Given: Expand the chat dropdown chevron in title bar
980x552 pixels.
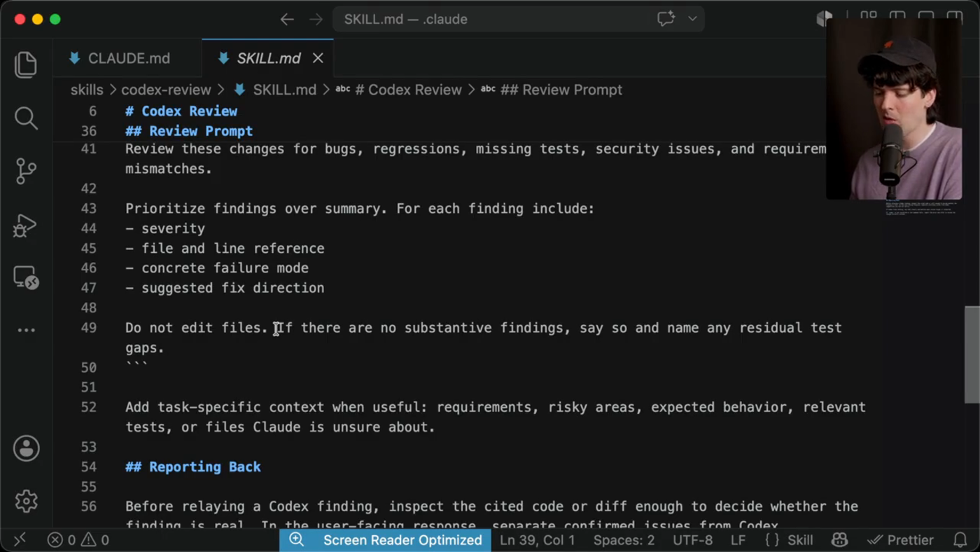Looking at the screenshot, I should [x=692, y=19].
